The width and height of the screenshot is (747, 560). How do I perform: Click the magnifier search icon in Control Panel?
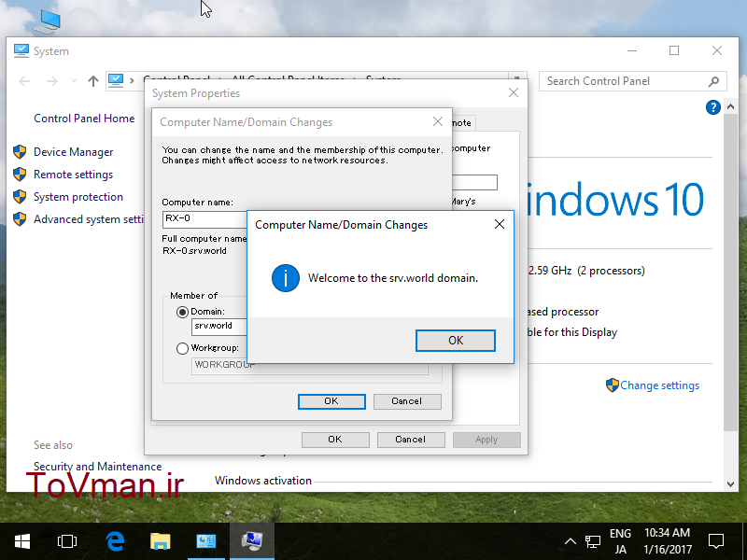click(x=713, y=81)
